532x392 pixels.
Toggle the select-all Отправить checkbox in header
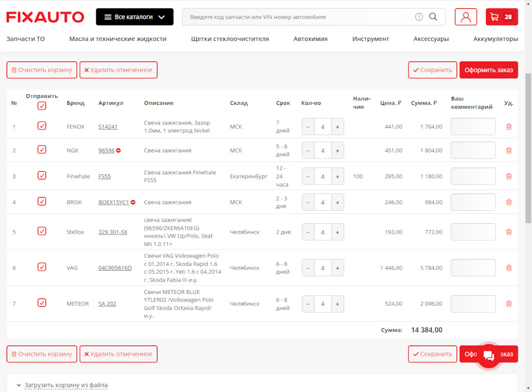[42, 106]
